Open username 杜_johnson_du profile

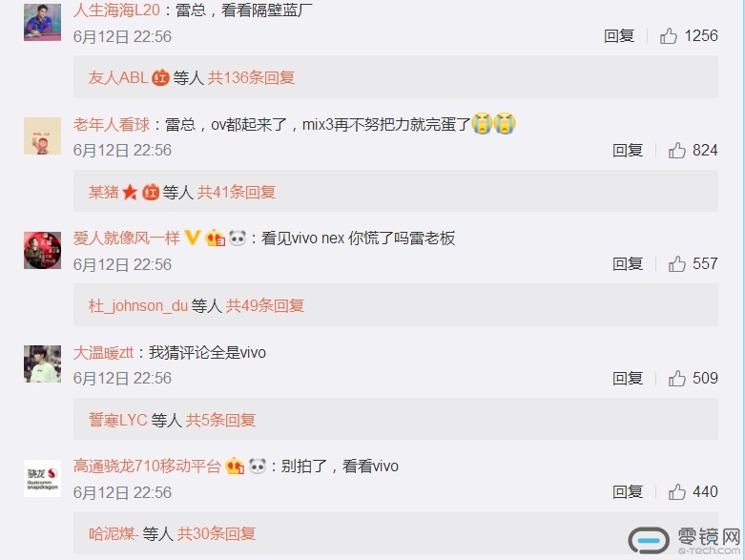137,305
